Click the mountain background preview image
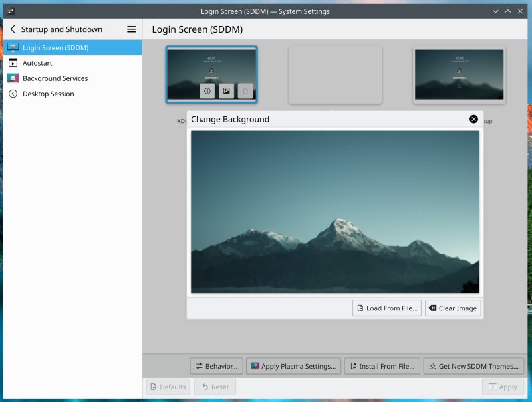The height and width of the screenshot is (402, 532). [334, 211]
